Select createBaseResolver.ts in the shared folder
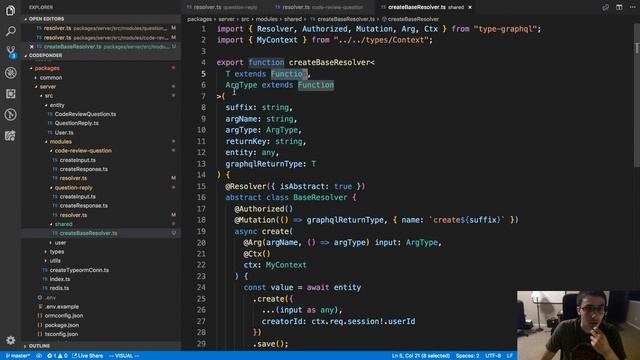Image resolution: width=640 pixels, height=360 pixels. 88,233
